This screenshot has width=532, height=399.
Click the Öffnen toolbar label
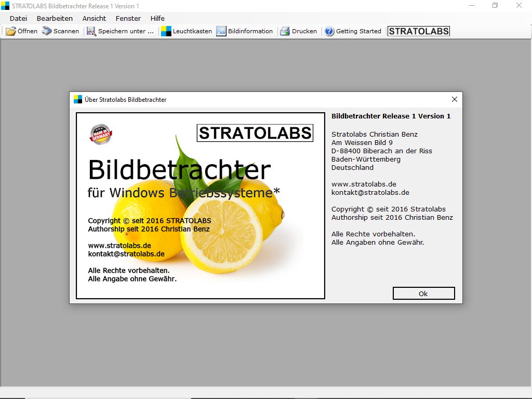pyautogui.click(x=28, y=31)
